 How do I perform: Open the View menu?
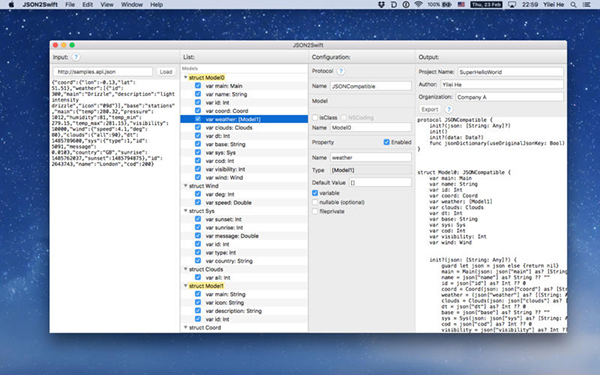click(107, 5)
